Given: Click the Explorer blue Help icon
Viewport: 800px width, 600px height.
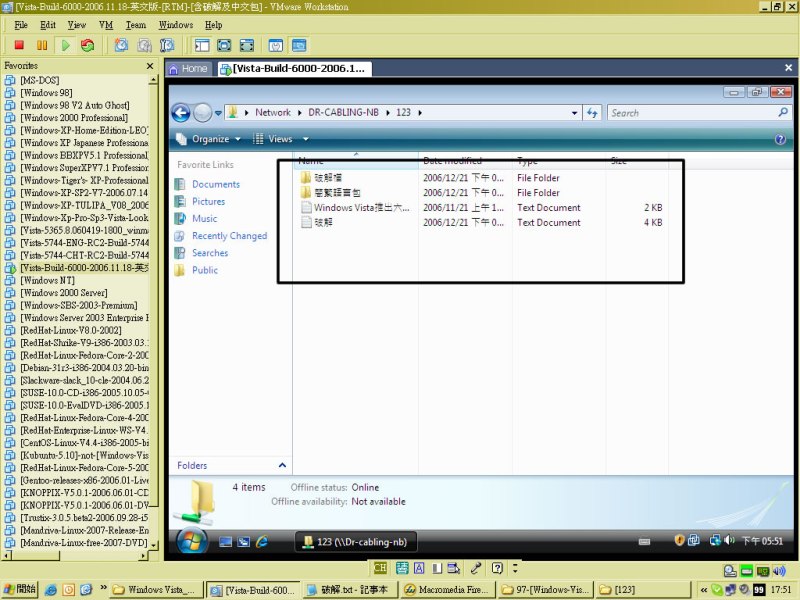Looking at the screenshot, I should pos(780,139).
